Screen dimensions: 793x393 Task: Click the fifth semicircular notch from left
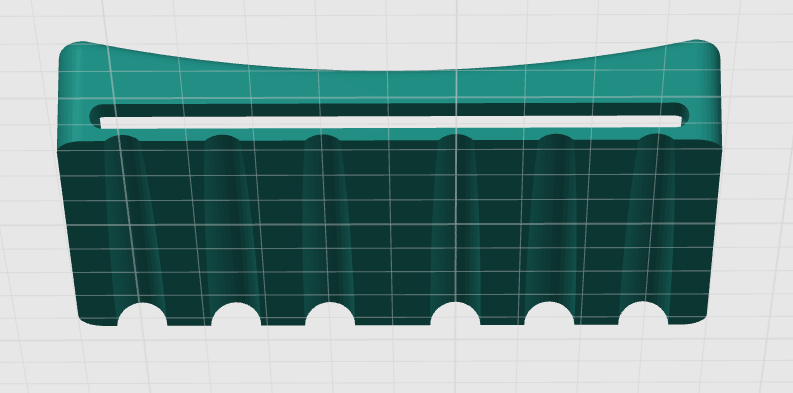point(549,314)
